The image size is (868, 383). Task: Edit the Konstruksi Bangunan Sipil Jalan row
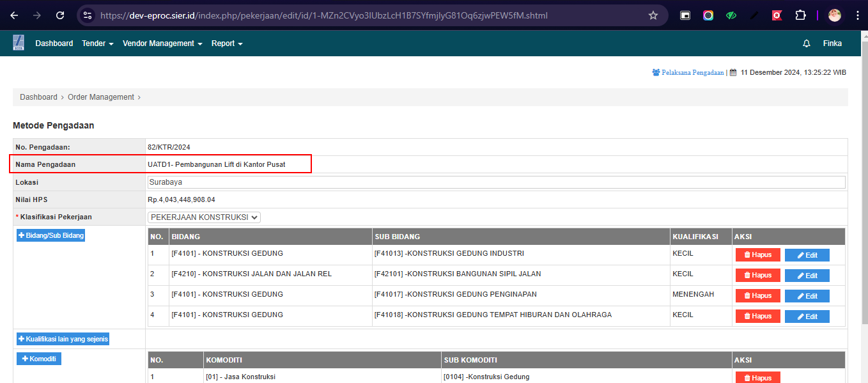807,276
